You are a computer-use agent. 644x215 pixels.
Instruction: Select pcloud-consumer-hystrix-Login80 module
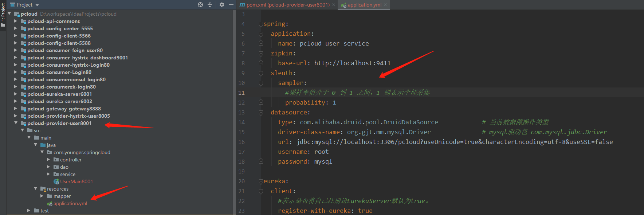68,65
